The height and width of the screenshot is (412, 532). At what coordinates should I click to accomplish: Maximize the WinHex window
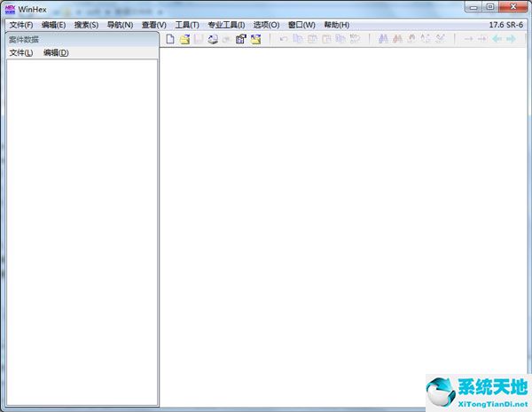click(490, 7)
